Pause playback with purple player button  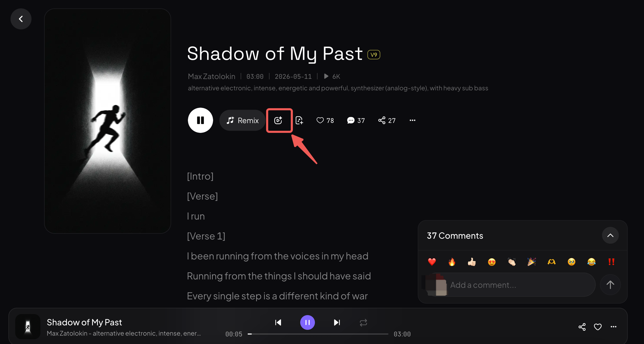(x=308, y=322)
